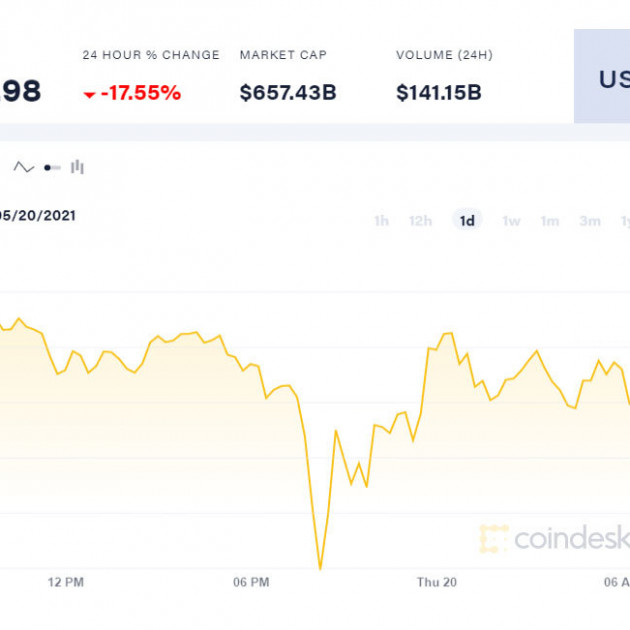This screenshot has width=630, height=630.
Task: Select the 12h time range
Action: tap(420, 221)
